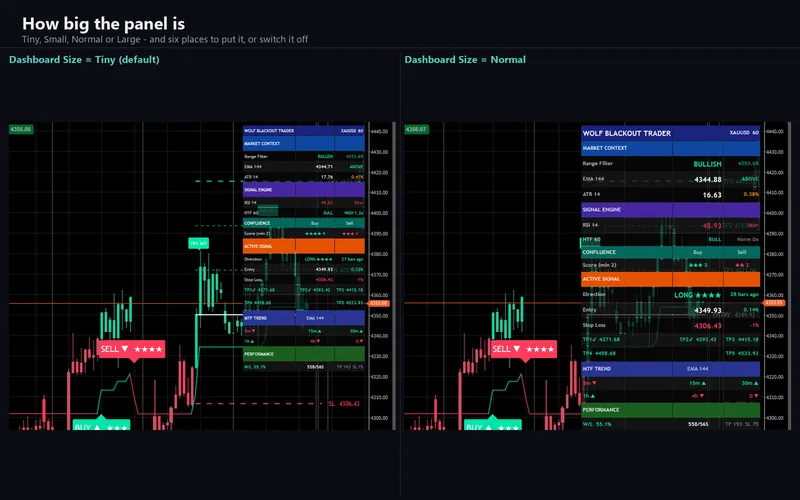The height and width of the screenshot is (500, 800).
Task: Click SIGNAL ENGINE section in Tiny panel
Action: [304, 189]
